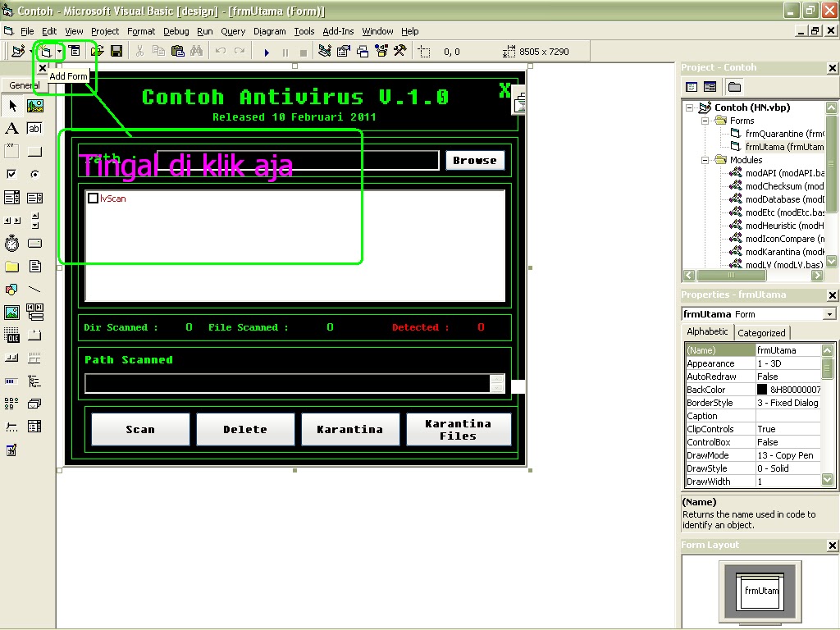This screenshot has height=630, width=840.
Task: Select the Label tool (letter A)
Action: pyautogui.click(x=12, y=129)
